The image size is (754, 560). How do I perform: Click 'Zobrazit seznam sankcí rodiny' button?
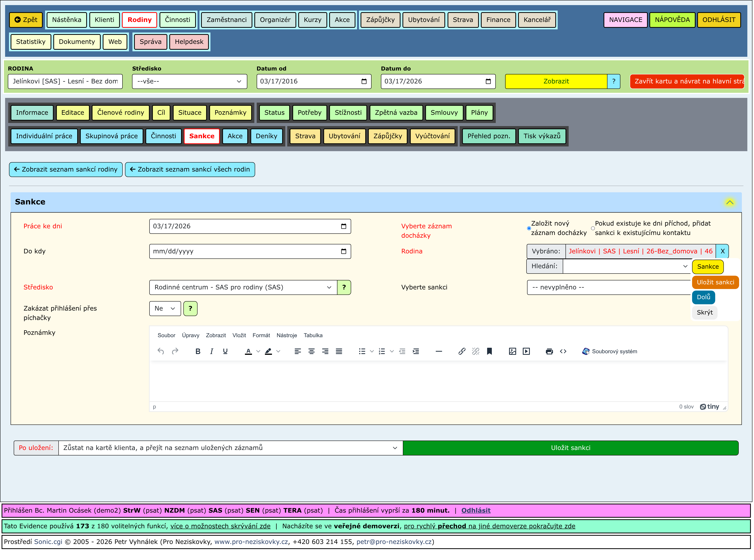click(x=66, y=170)
